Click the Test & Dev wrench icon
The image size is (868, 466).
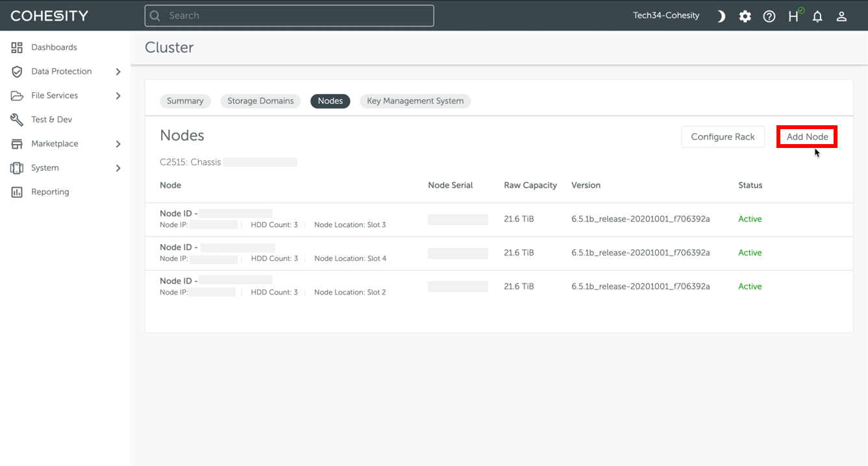pos(17,119)
